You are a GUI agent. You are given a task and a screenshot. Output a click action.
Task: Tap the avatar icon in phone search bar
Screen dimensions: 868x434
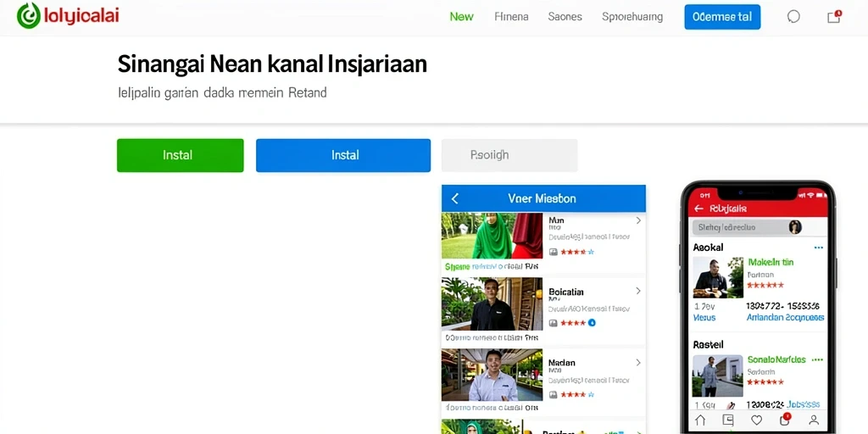pyautogui.click(x=795, y=227)
